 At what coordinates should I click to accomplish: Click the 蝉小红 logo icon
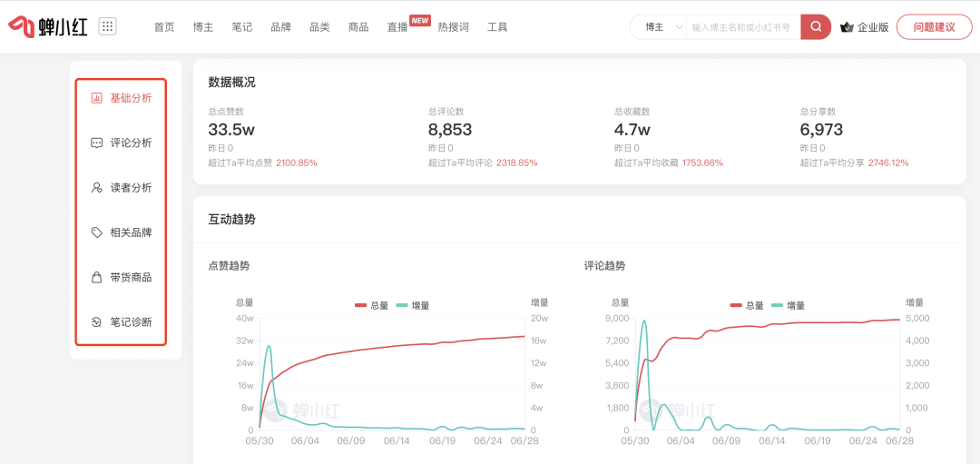22,26
